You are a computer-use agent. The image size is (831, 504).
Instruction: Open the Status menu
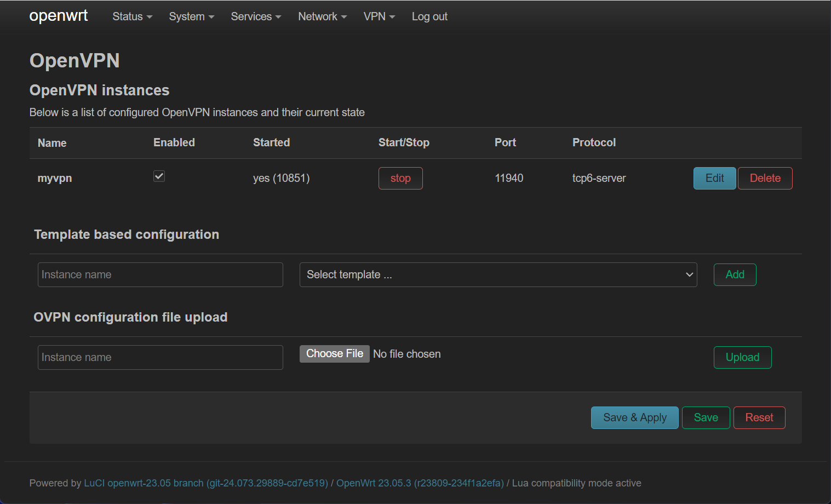[132, 16]
